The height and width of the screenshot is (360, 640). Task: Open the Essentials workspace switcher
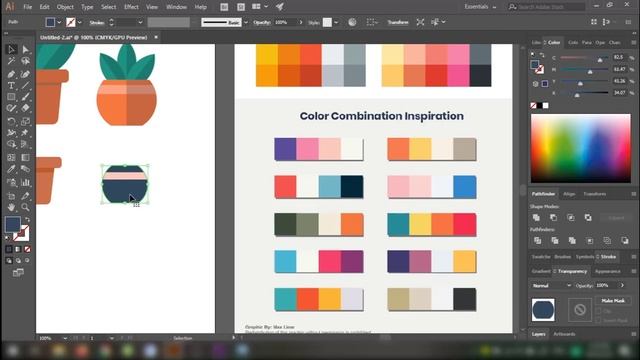480,7
